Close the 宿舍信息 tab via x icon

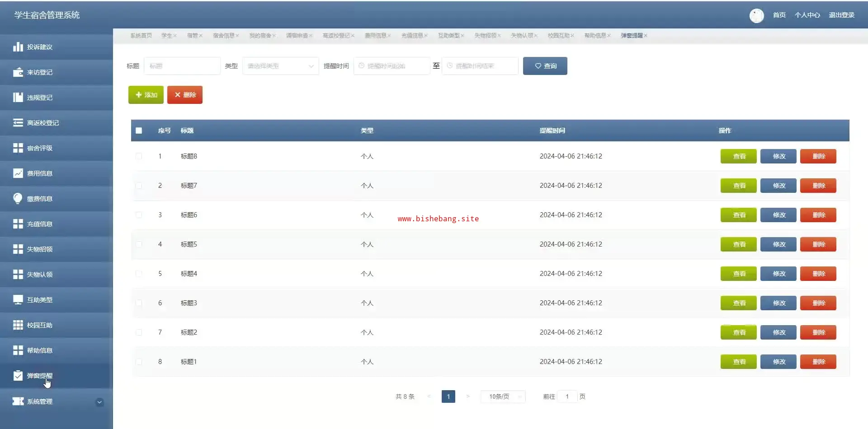[x=237, y=36]
